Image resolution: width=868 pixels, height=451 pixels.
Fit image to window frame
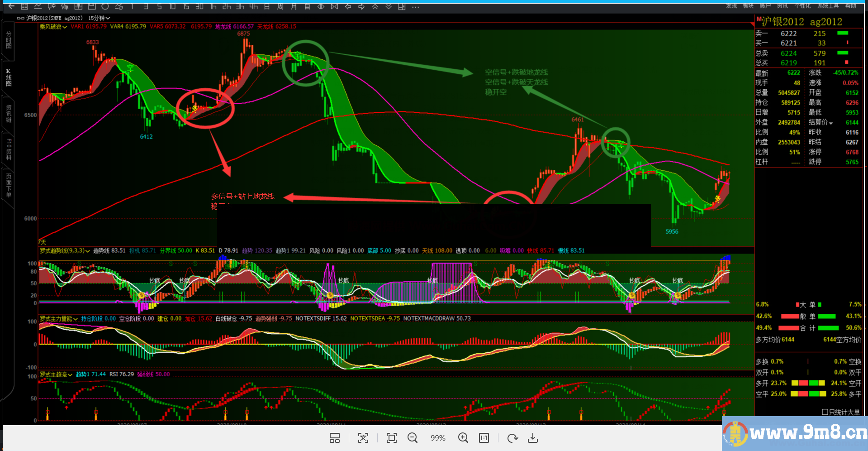pyautogui.click(x=392, y=438)
